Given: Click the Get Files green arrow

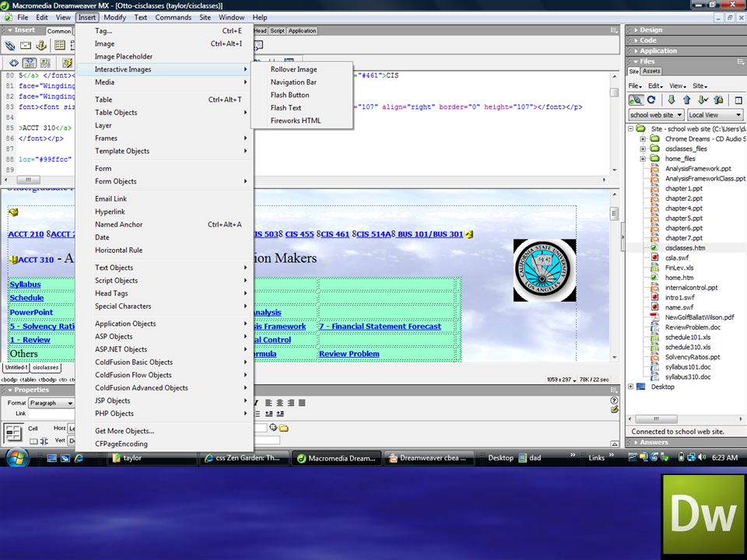Looking at the screenshot, I should click(672, 100).
